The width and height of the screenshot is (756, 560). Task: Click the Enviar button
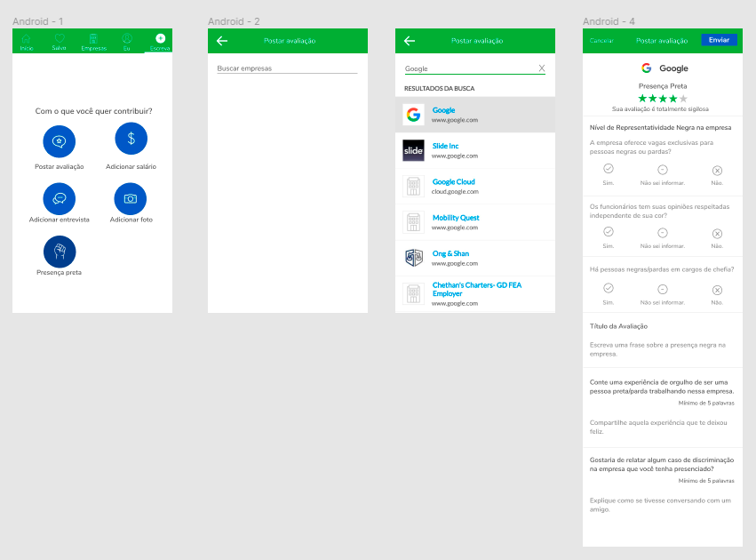pyautogui.click(x=719, y=40)
